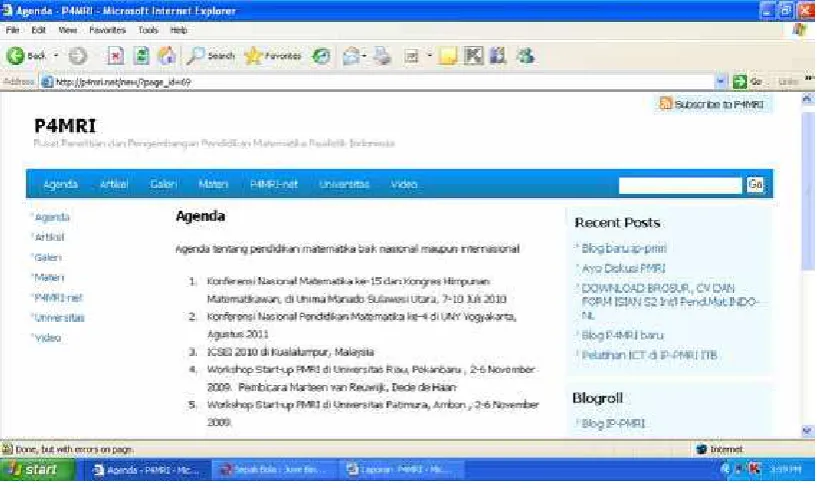Click the status bar page error icon
Image resolution: width=817 pixels, height=488 pixels.
[x=7, y=449]
